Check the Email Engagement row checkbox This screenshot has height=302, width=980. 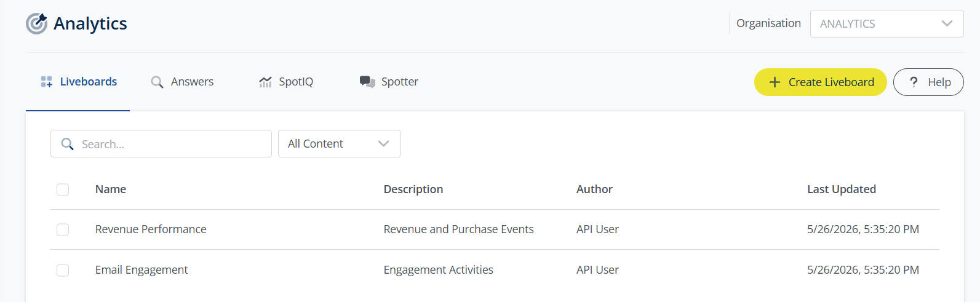tap(63, 270)
